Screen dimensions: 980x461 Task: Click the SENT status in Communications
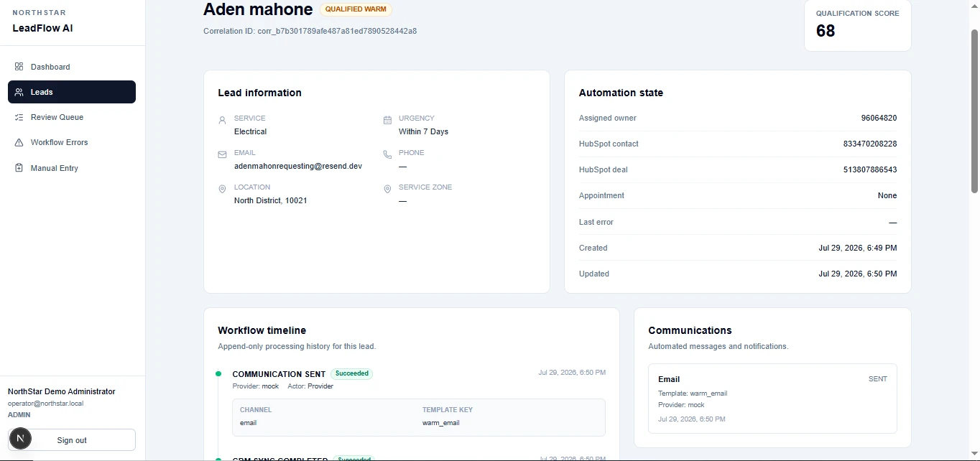click(x=878, y=378)
